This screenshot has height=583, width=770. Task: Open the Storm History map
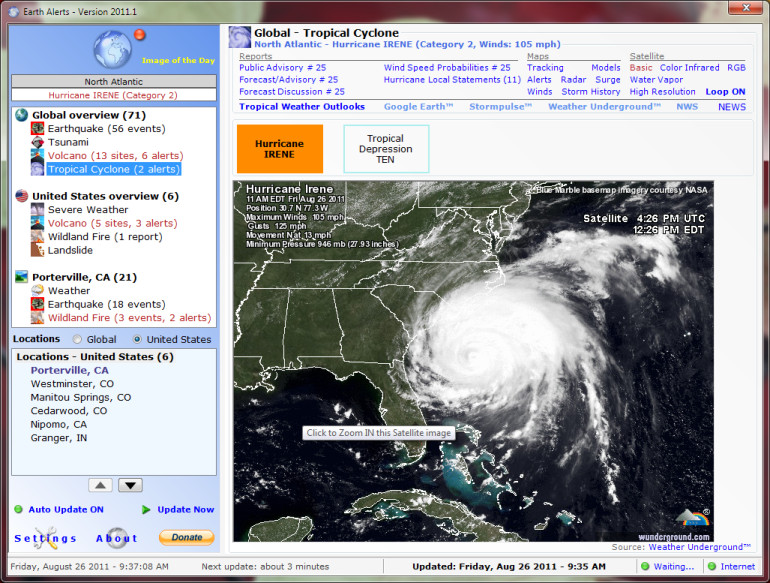tap(591, 92)
